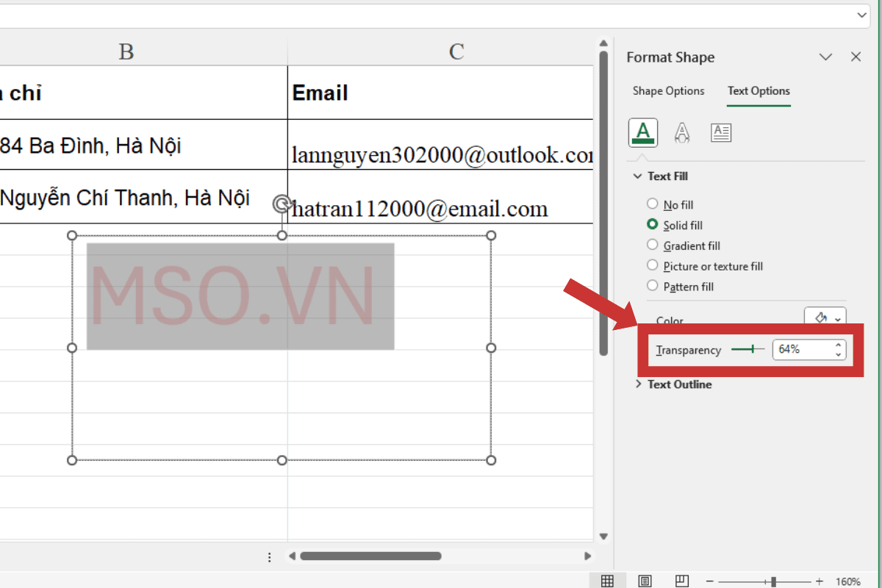Enable Picture or texture fill
The image size is (882, 588).
(x=652, y=265)
